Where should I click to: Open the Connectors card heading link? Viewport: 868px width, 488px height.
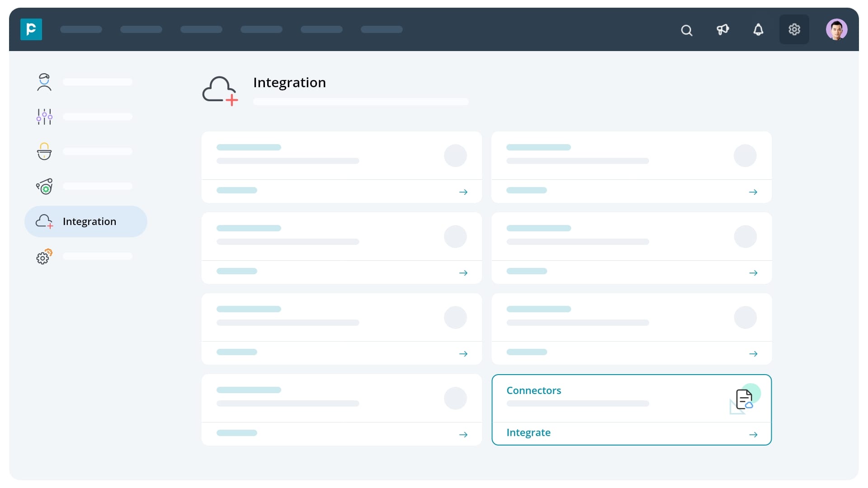[534, 390]
